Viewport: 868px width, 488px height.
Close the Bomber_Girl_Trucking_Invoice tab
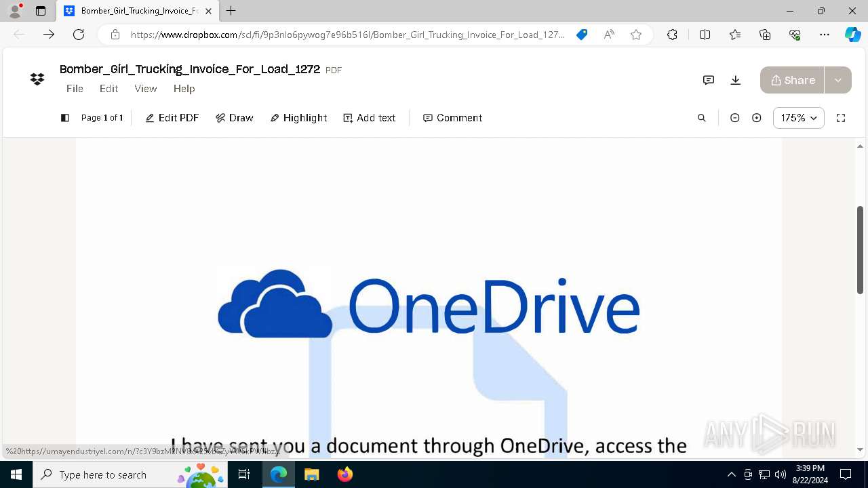point(209,11)
